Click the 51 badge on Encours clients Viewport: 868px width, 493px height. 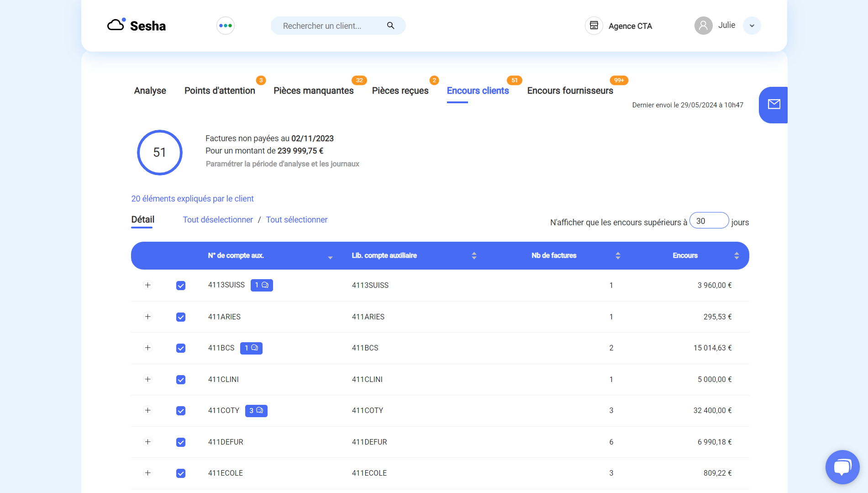[x=515, y=80]
